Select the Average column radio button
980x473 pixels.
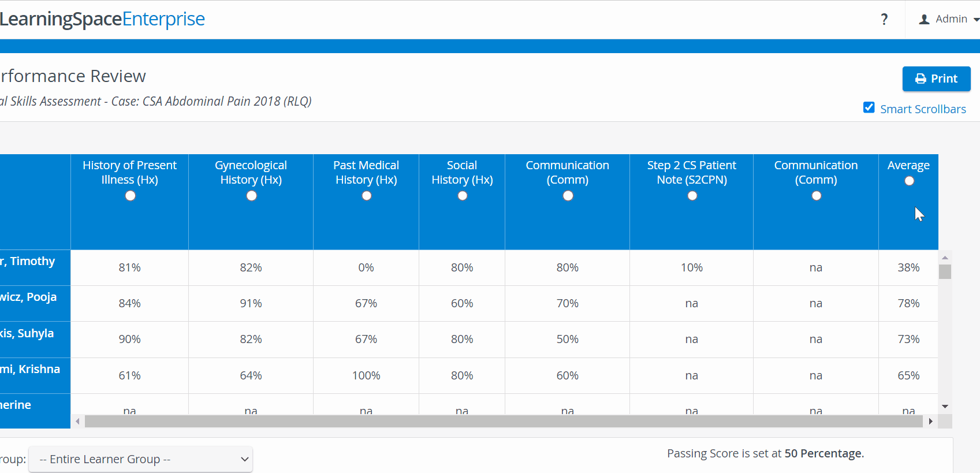(909, 181)
